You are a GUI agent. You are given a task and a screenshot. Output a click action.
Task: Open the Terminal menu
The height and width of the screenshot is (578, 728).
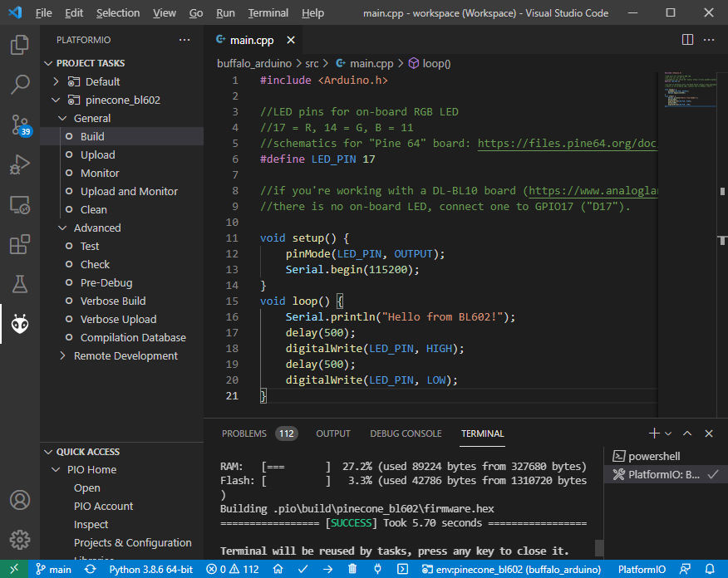[268, 13]
